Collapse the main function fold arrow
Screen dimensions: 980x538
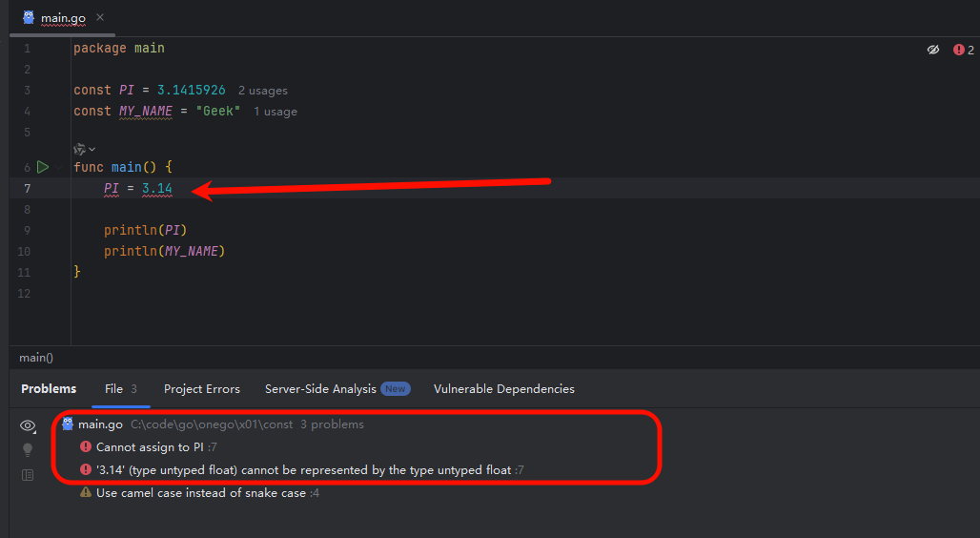(59, 167)
